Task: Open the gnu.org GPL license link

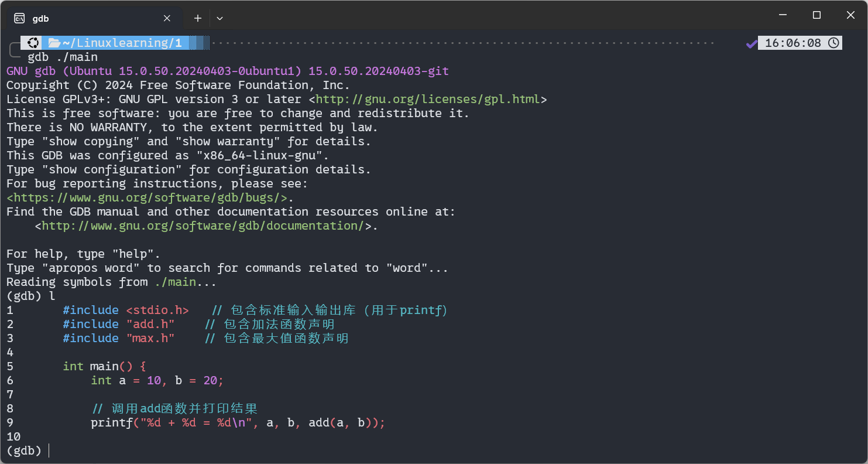Action: pyautogui.click(x=428, y=99)
